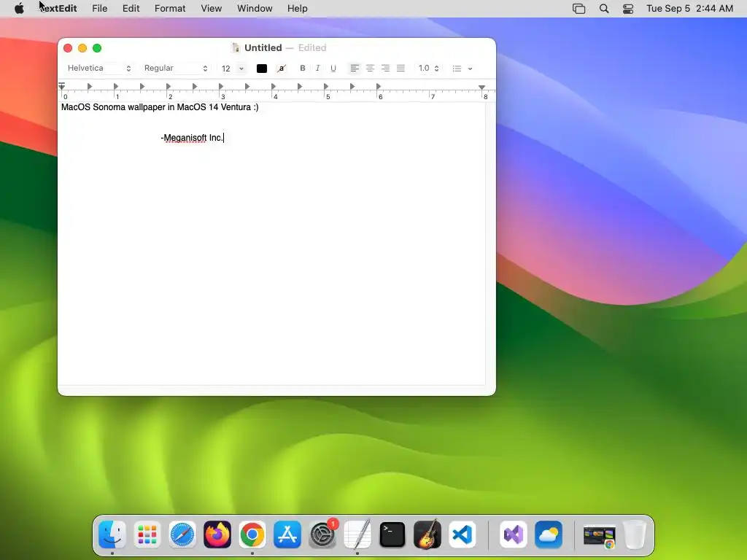The width and height of the screenshot is (747, 560).
Task: Open the App Store from the Dock
Action: pyautogui.click(x=287, y=534)
